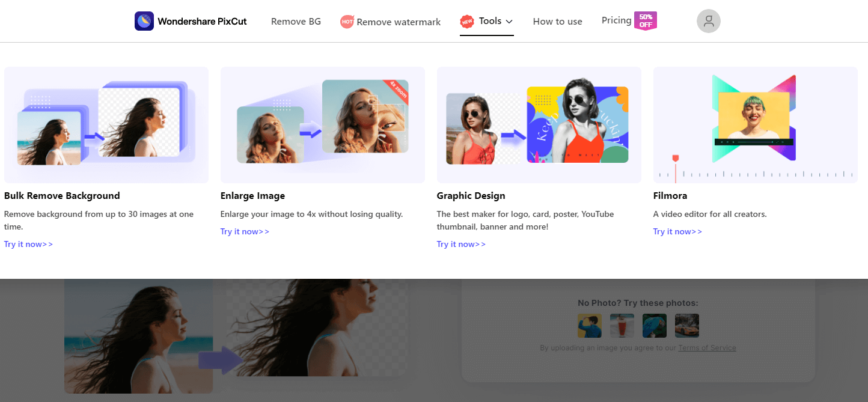
Task: Go to the How to use page
Action: point(557,22)
